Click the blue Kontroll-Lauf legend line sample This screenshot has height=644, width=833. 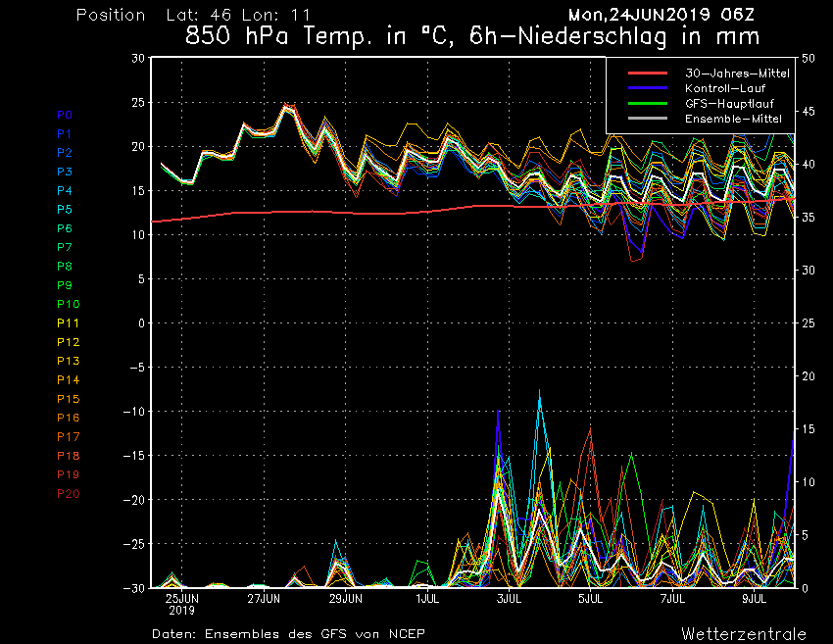click(648, 88)
